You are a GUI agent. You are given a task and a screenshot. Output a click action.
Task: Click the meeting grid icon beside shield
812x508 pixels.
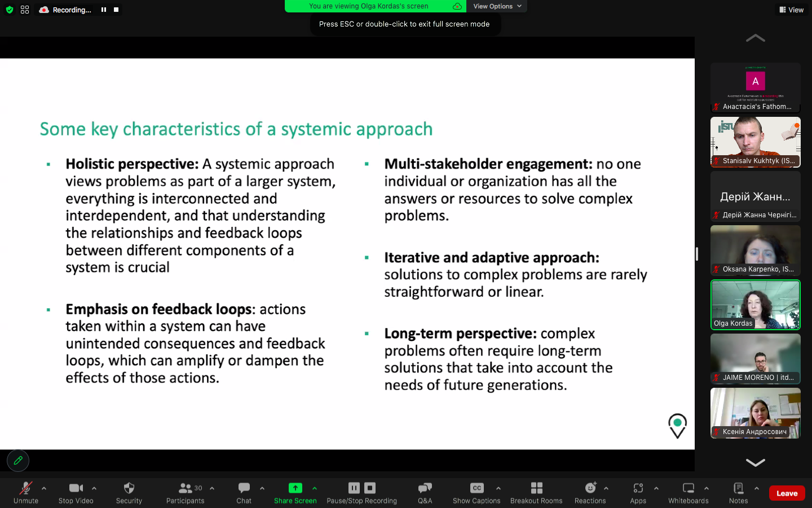(25, 10)
